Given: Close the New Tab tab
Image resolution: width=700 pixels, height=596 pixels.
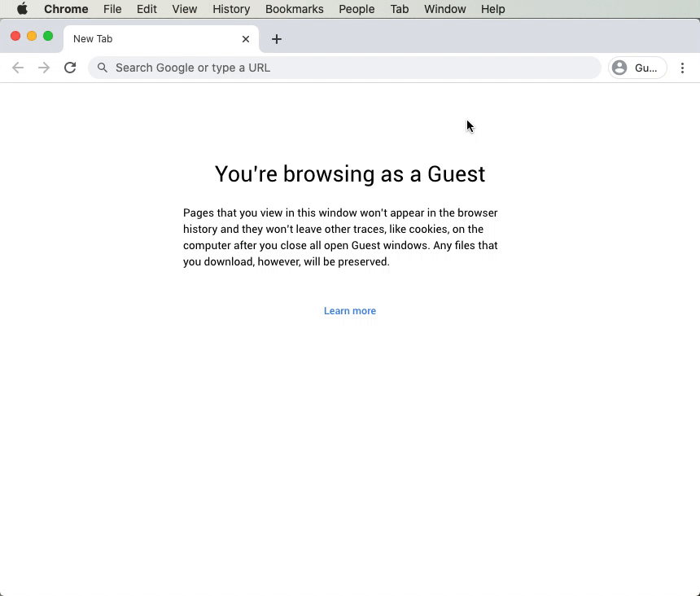Looking at the screenshot, I should (246, 39).
